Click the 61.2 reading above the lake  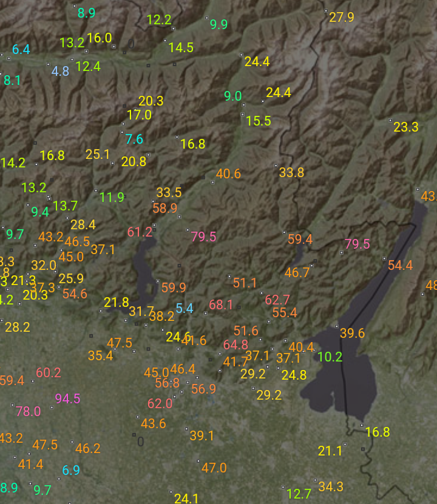pyautogui.click(x=140, y=232)
